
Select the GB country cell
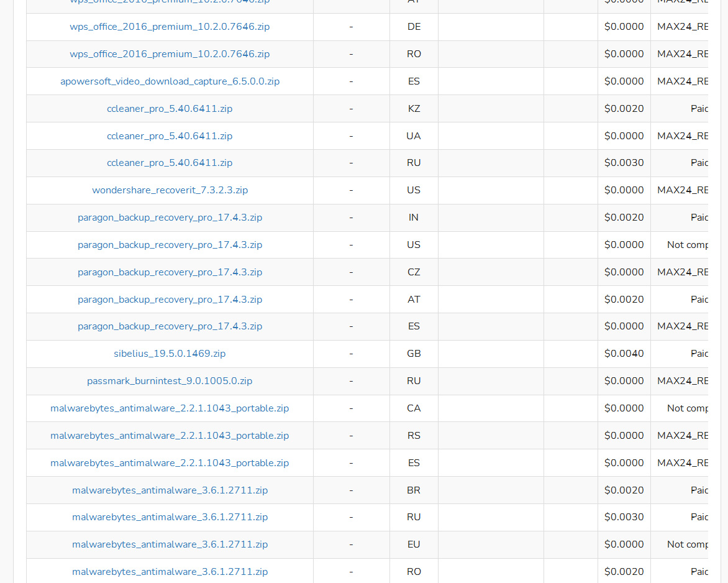(x=414, y=354)
